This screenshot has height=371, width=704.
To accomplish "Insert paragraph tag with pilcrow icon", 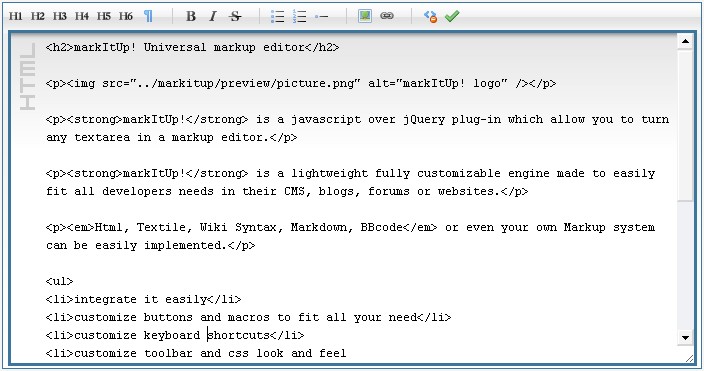I will (x=148, y=17).
